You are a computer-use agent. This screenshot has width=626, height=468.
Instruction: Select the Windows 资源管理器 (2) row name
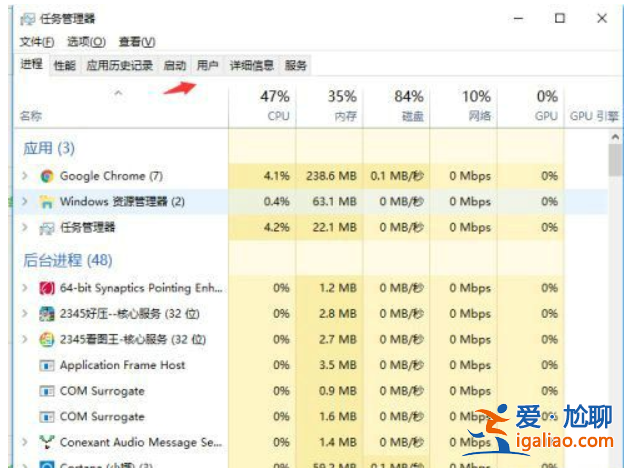tap(122, 201)
